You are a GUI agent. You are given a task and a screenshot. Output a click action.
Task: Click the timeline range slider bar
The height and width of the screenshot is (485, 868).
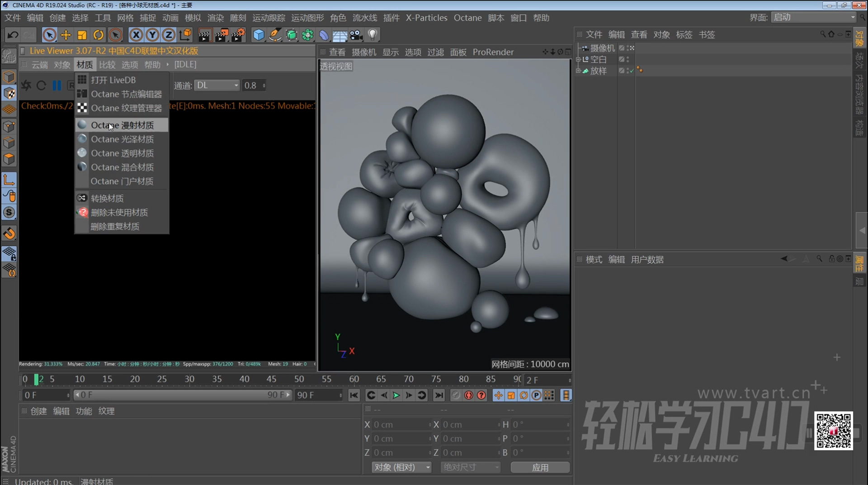point(183,395)
